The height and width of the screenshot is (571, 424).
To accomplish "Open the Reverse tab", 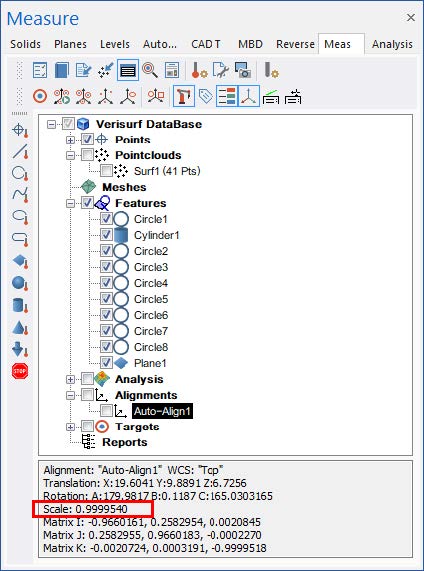I will (x=295, y=44).
